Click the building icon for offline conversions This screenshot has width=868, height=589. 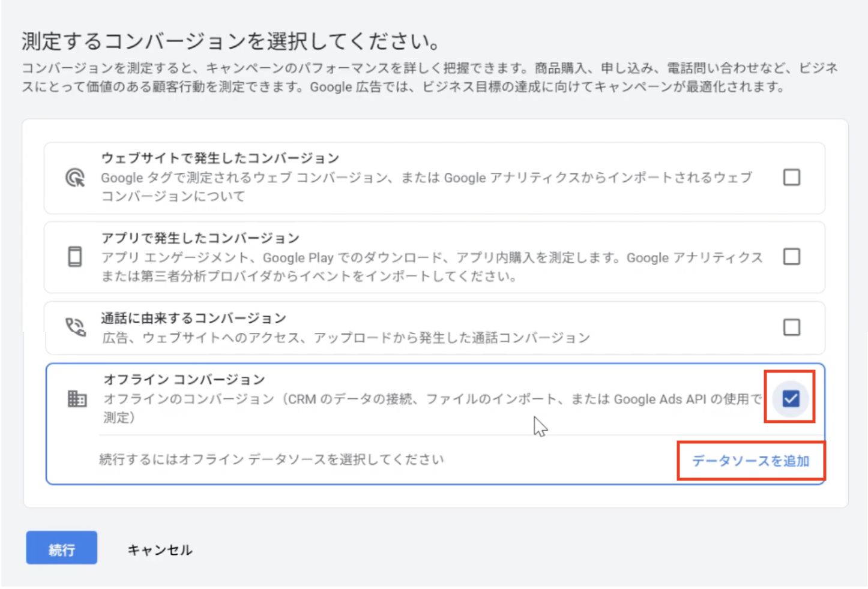coord(76,398)
